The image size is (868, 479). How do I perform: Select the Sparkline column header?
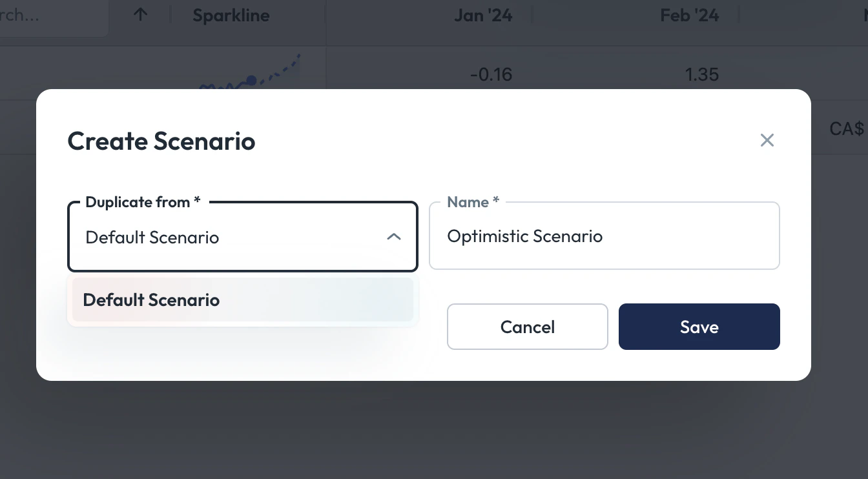[x=231, y=15]
